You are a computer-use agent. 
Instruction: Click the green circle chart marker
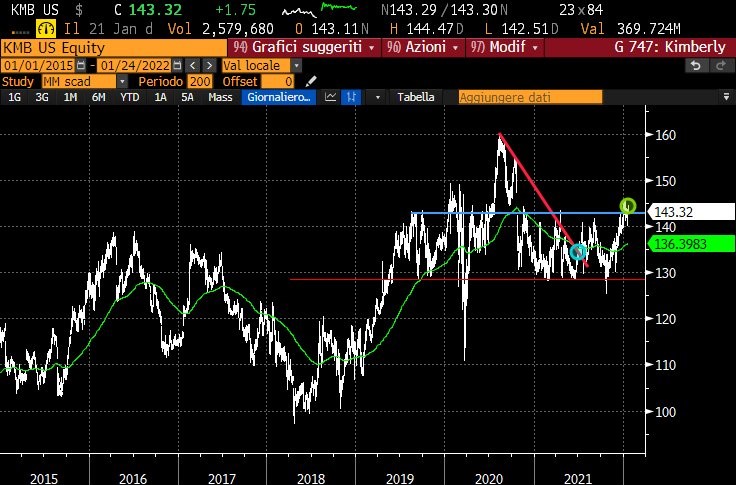pyautogui.click(x=628, y=206)
